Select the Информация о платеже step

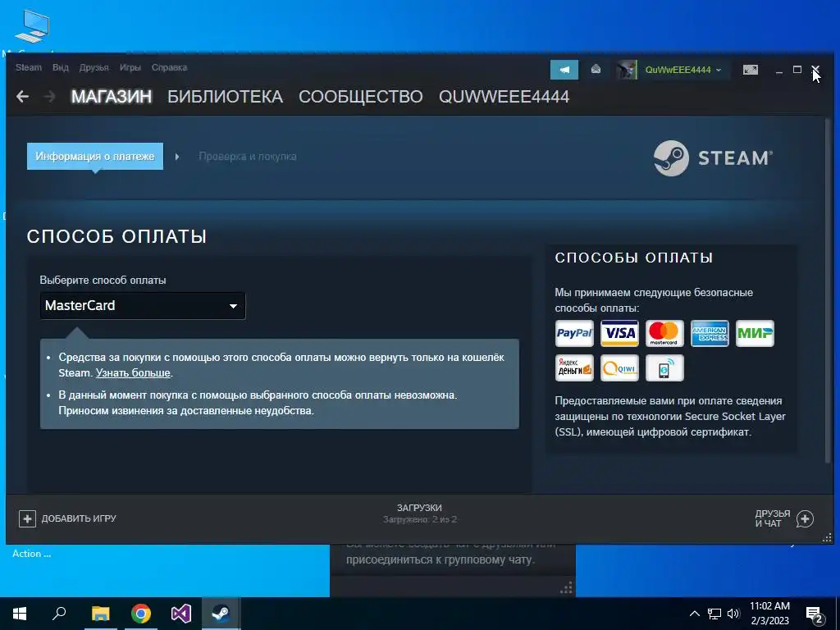click(95, 157)
